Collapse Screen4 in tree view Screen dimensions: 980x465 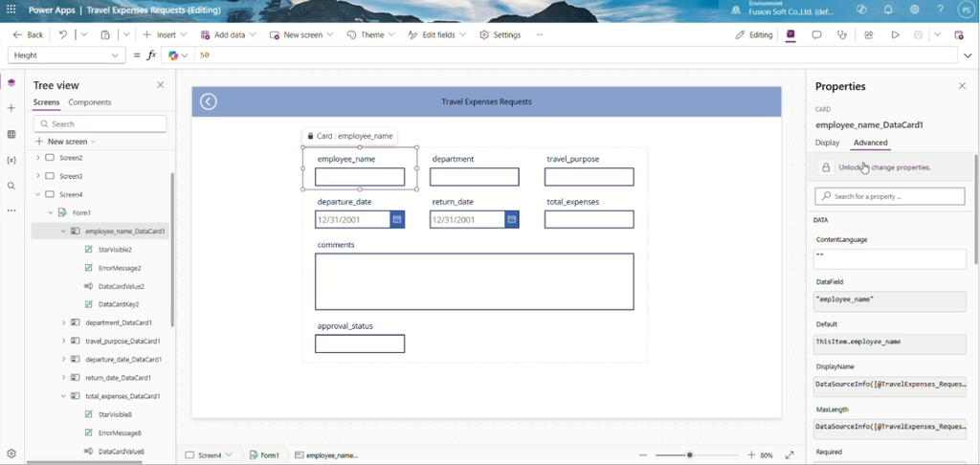pyautogui.click(x=38, y=194)
